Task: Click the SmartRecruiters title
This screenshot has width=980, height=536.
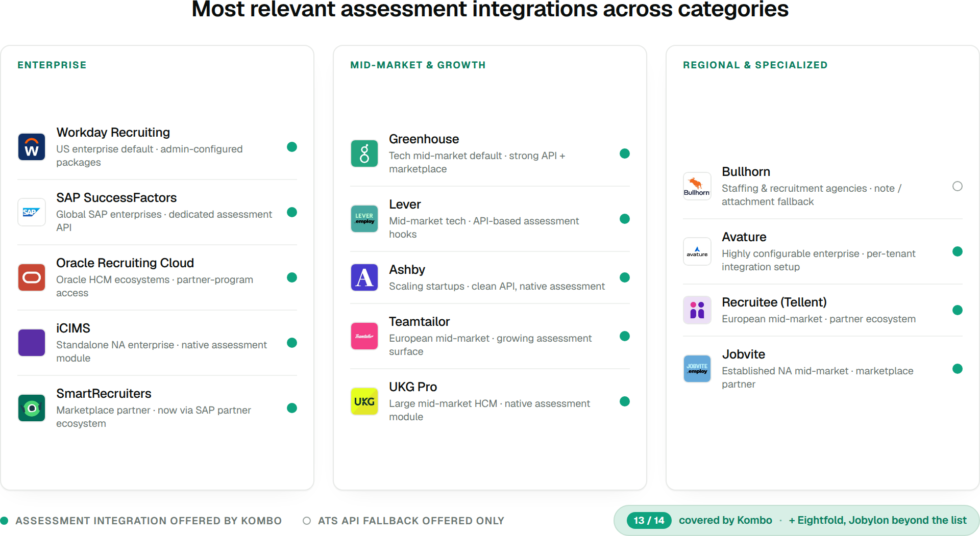Action: click(x=104, y=394)
